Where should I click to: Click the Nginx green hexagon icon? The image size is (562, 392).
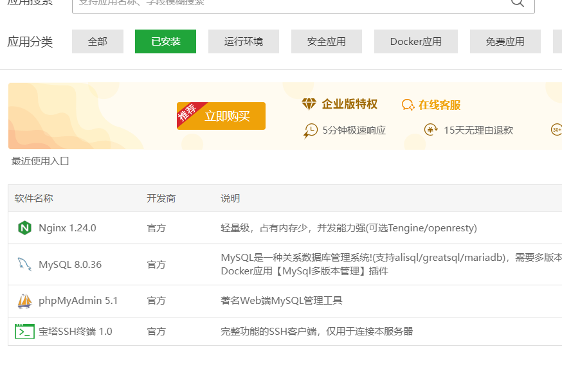click(x=24, y=228)
